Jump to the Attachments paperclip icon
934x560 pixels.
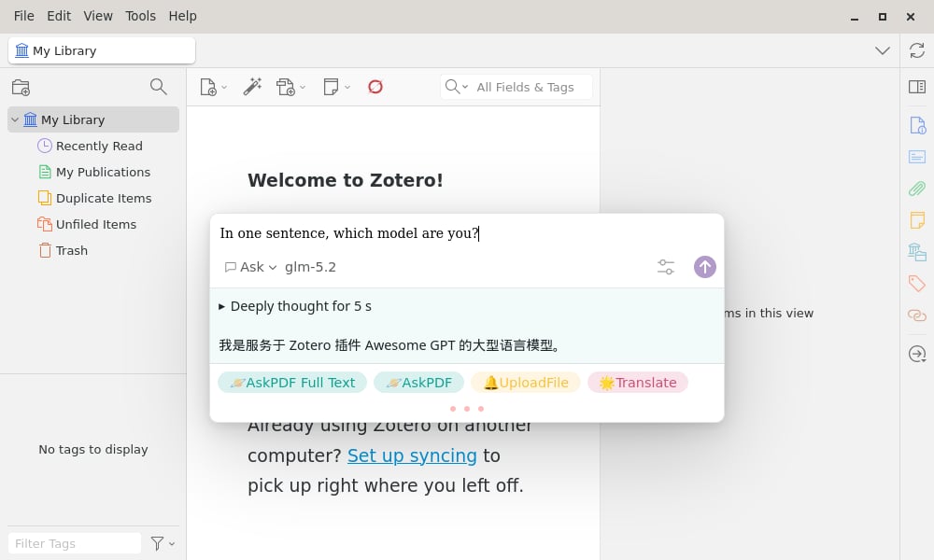pyautogui.click(x=917, y=189)
